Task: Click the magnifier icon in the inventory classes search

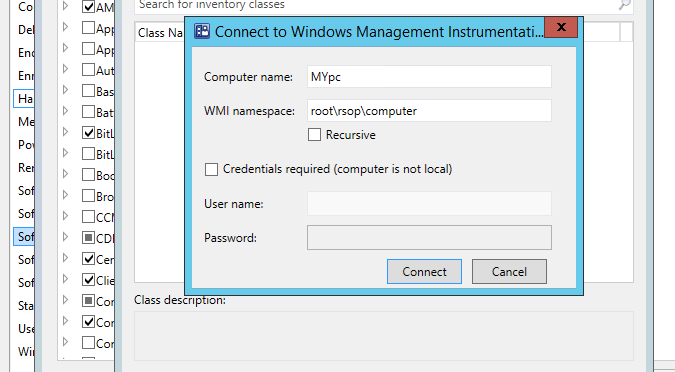Action: [625, 4]
